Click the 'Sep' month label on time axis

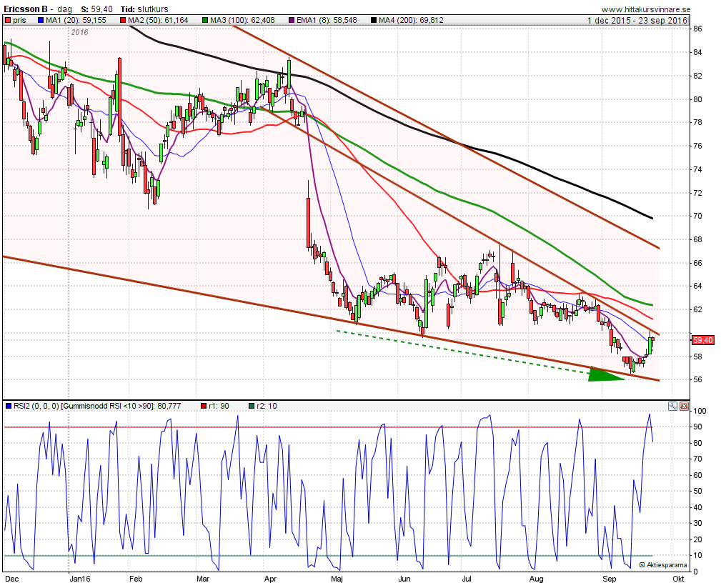[x=610, y=579]
